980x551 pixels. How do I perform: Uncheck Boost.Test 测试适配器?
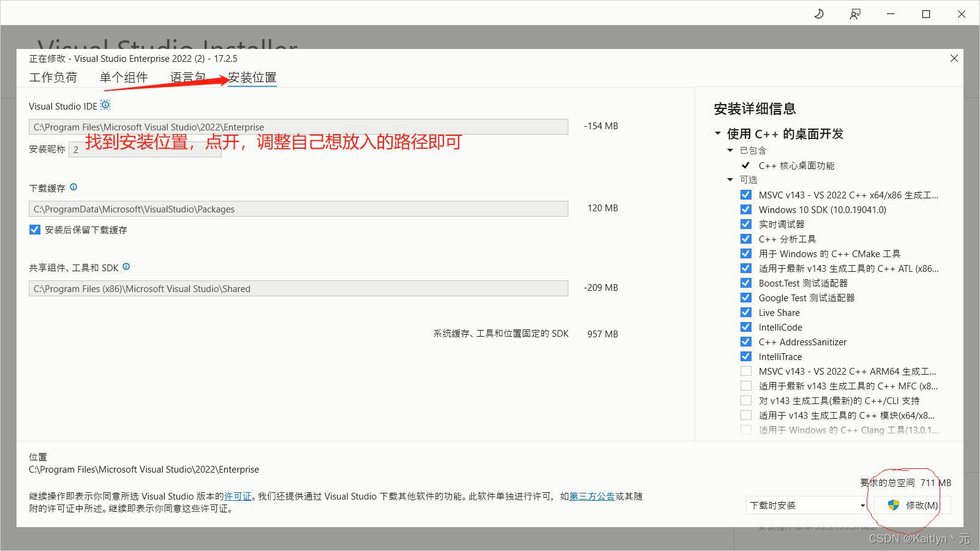tap(745, 283)
